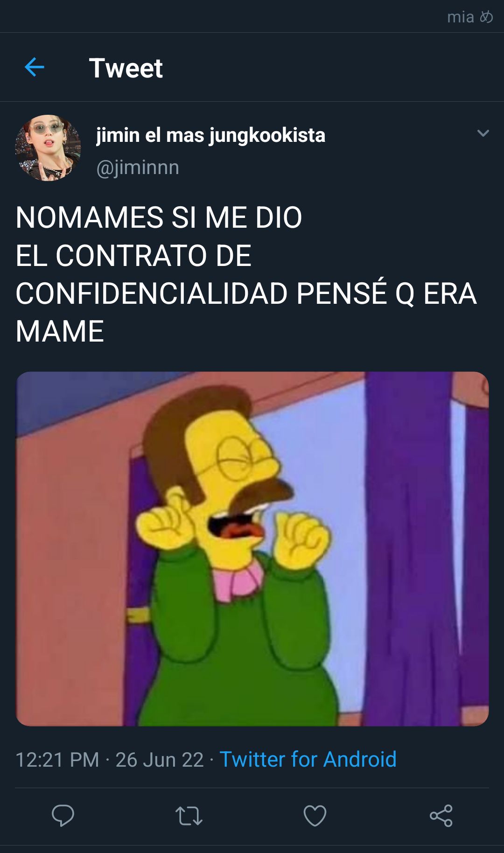
Task: Tap the Tweet header title
Action: pos(126,68)
